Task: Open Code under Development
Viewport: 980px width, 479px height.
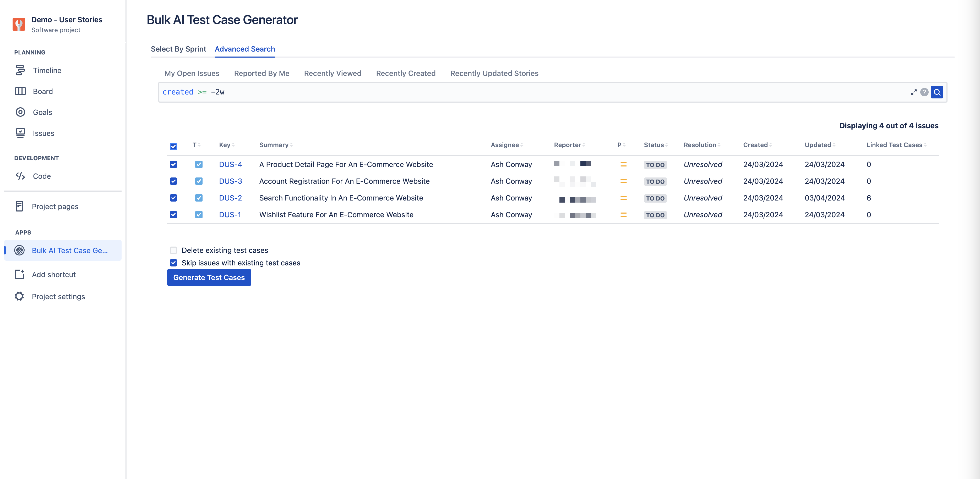Action: point(41,176)
